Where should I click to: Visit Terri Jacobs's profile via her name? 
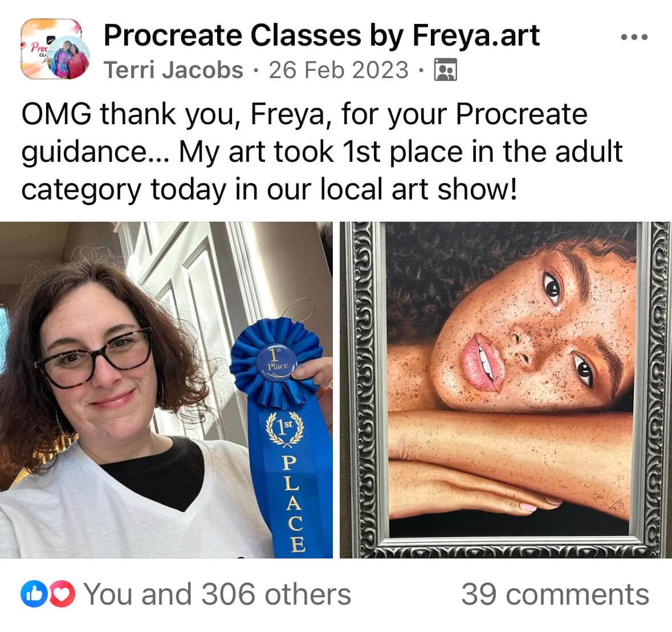(x=174, y=70)
